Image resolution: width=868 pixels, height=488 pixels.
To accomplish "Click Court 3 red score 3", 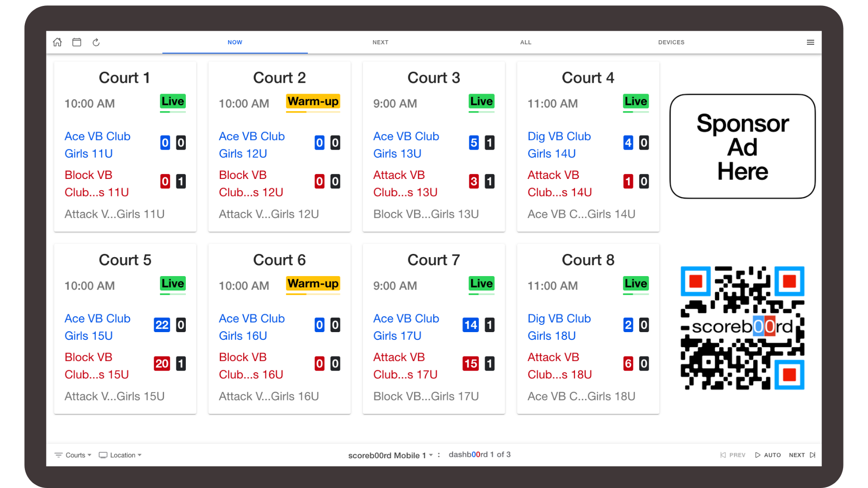I will 474,182.
